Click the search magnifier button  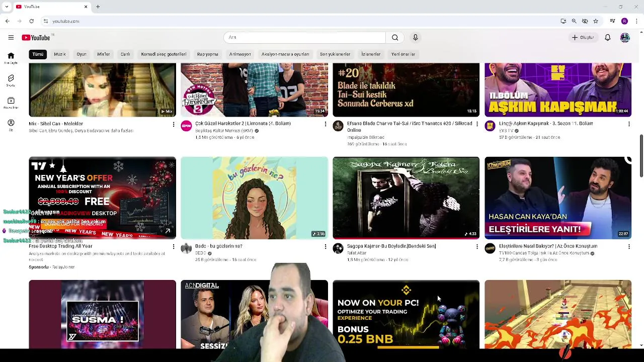coord(395,37)
